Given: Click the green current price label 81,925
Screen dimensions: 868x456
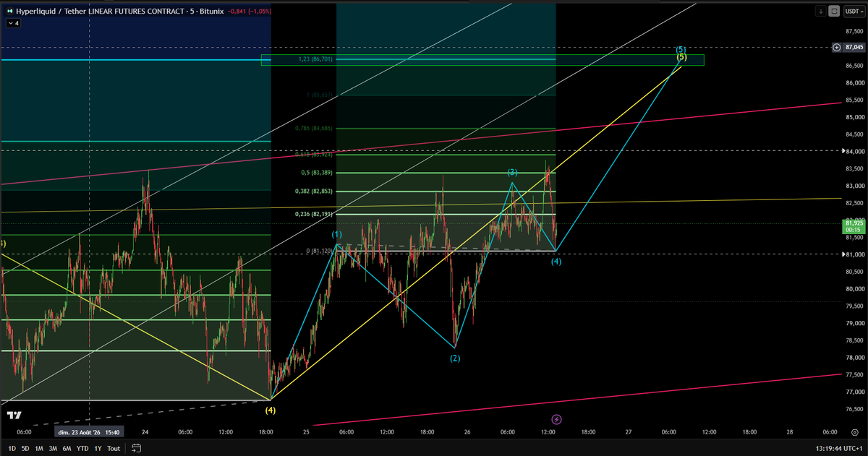Looking at the screenshot, I should pyautogui.click(x=854, y=228).
